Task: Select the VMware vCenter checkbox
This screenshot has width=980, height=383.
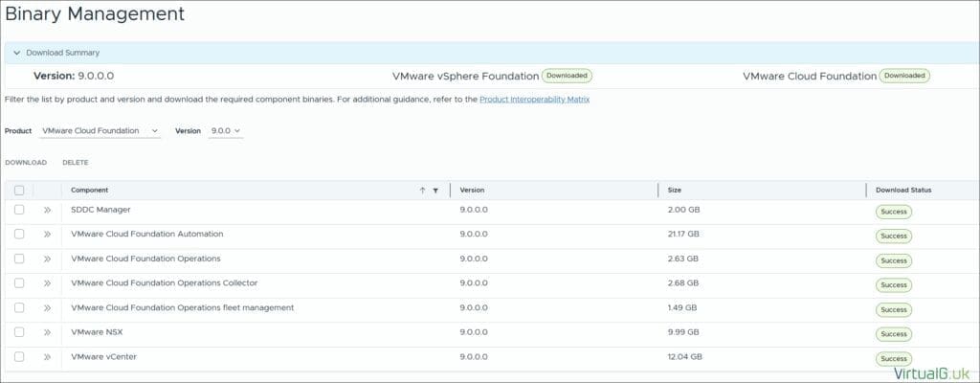Action: coord(19,357)
